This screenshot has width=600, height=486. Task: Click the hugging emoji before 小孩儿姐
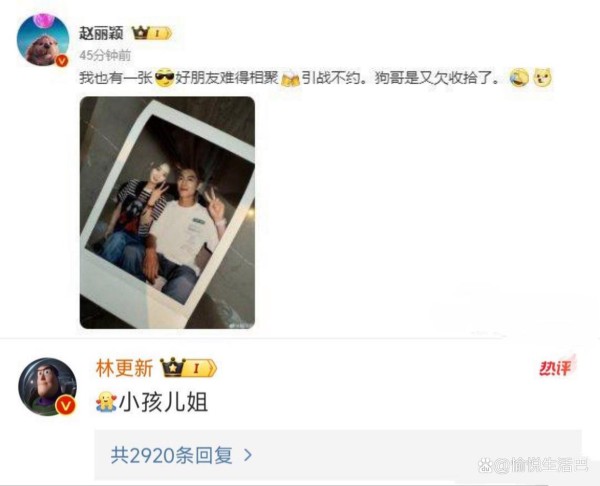click(106, 402)
